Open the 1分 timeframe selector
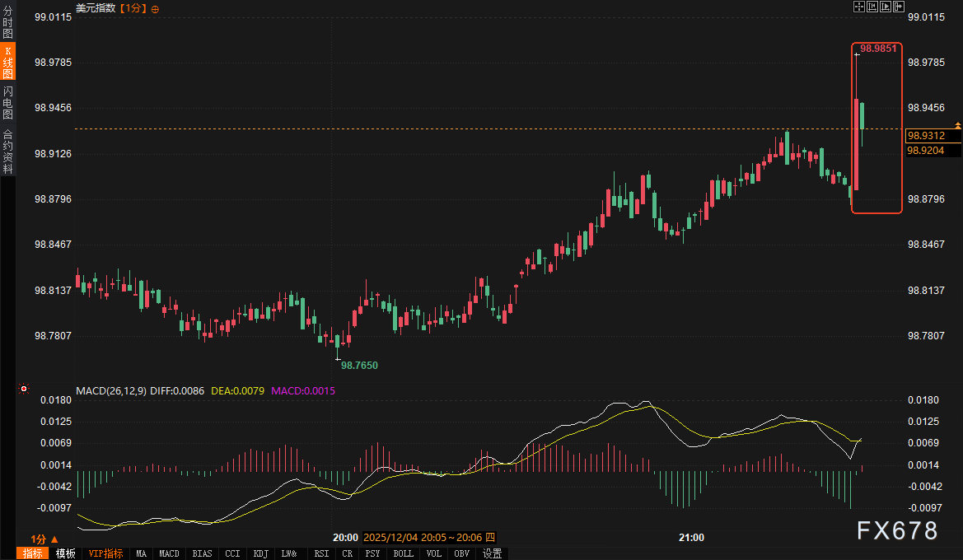Image resolution: width=963 pixels, height=560 pixels. pos(44,538)
